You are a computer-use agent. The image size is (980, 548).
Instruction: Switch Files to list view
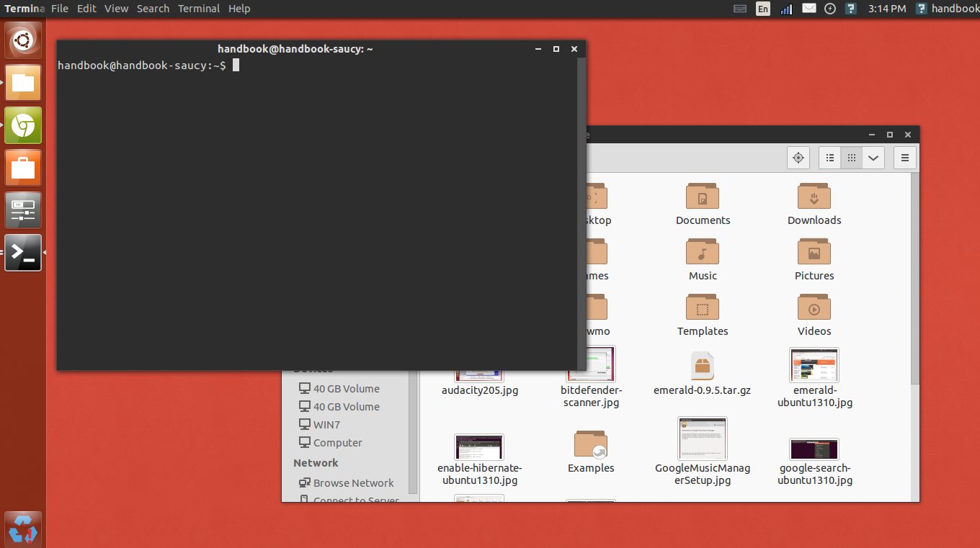pos(830,158)
